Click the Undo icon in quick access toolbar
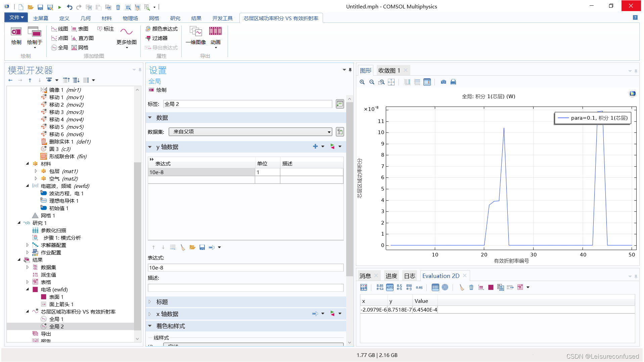Viewport: 644px width, 362px height. (x=70, y=7)
